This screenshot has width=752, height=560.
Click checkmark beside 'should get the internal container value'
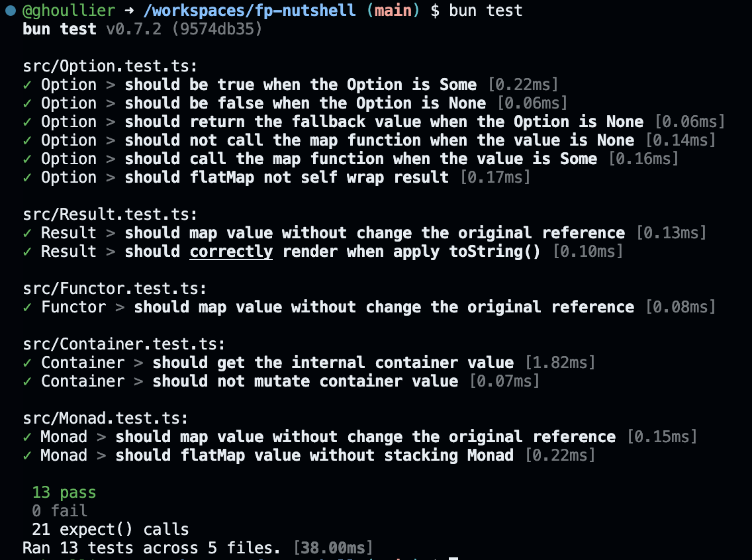click(x=26, y=363)
